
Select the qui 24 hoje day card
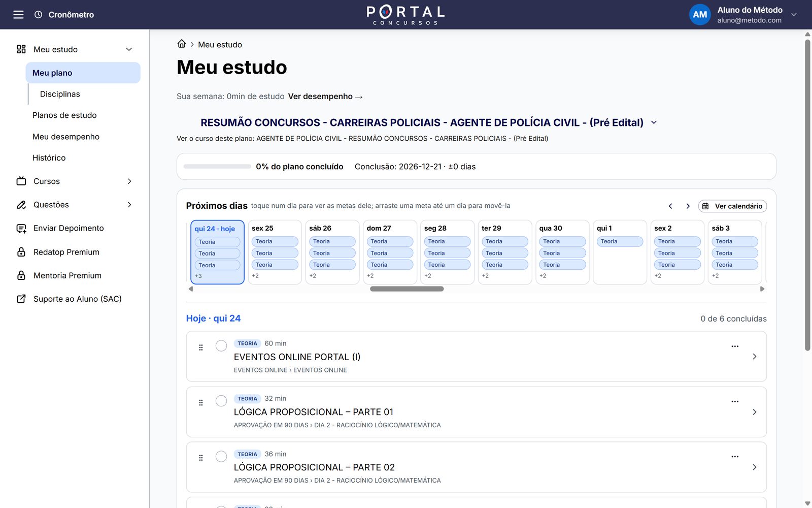pyautogui.click(x=217, y=252)
